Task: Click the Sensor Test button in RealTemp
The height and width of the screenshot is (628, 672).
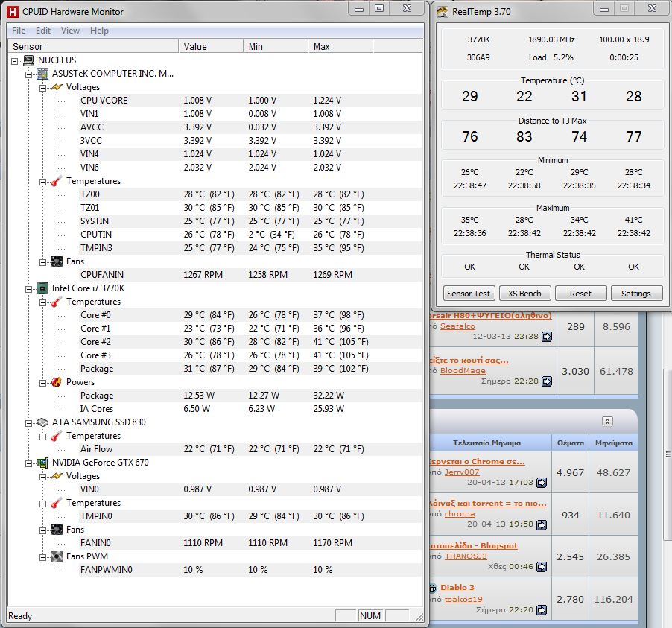Action: pos(469,294)
